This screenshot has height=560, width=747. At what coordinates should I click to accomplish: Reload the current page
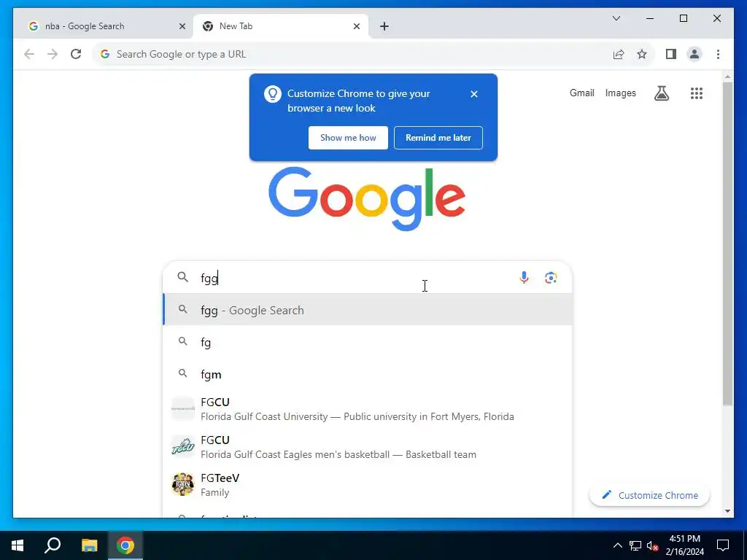76,54
